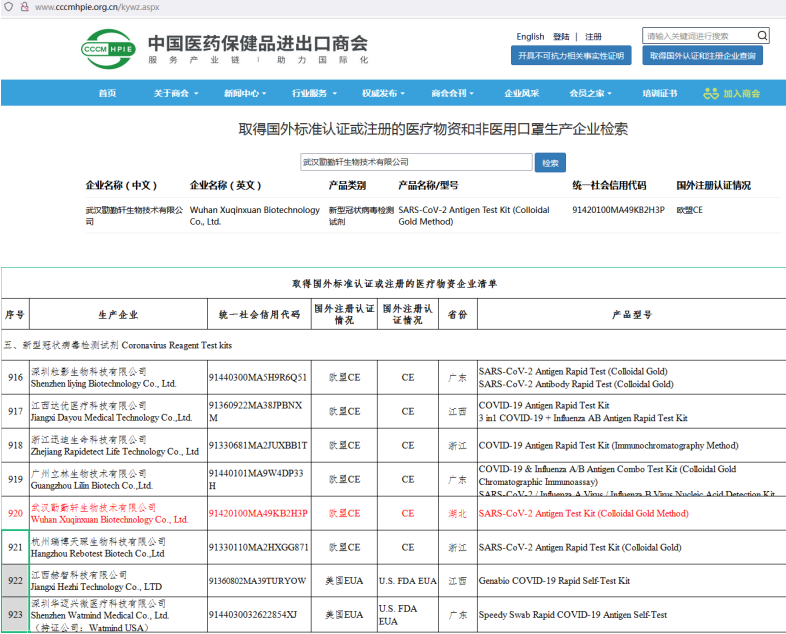Expand the 行业服务 dropdown menu
Viewport: 786px width, 634px height.
pos(313,94)
